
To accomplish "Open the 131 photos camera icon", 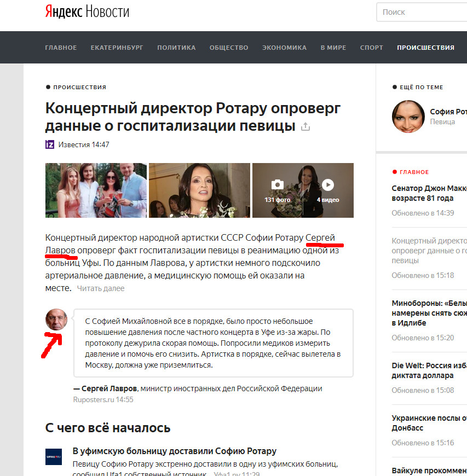I will tap(278, 184).
